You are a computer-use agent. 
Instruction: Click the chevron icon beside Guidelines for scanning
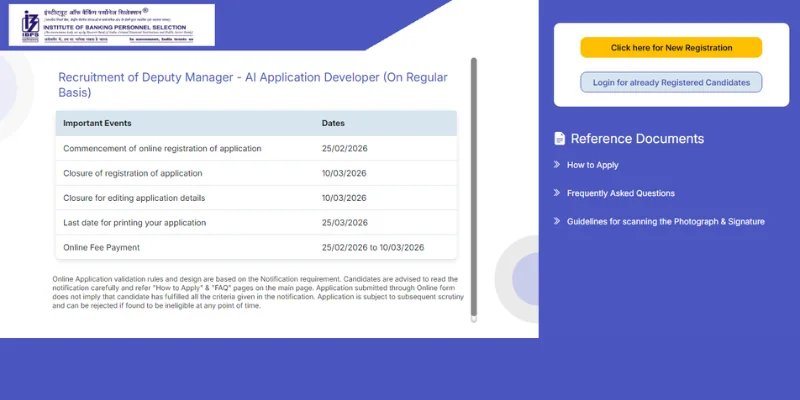click(x=557, y=221)
